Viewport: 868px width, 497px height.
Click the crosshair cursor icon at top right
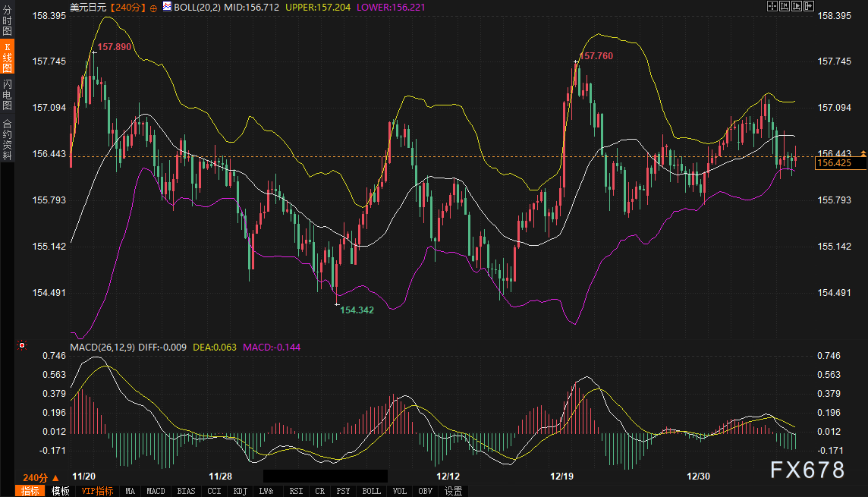point(772,6)
